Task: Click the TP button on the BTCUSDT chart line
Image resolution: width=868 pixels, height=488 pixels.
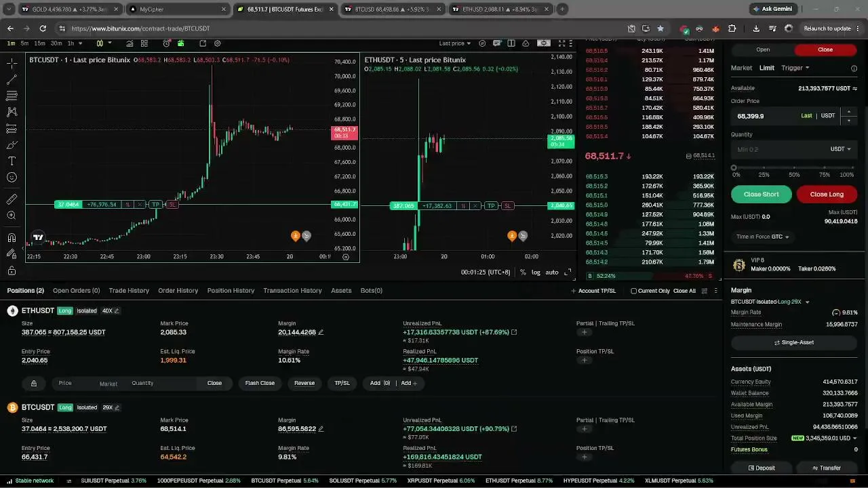Action: [156, 205]
